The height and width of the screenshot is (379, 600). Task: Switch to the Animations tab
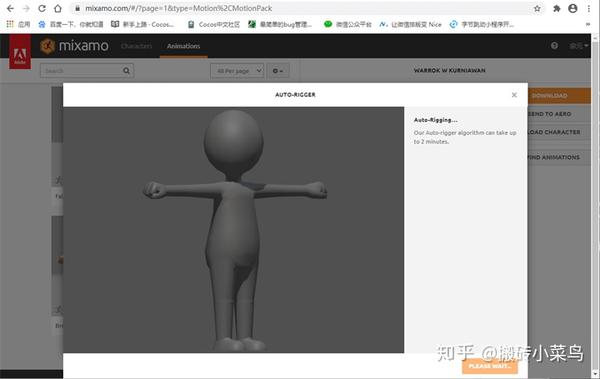click(x=183, y=46)
